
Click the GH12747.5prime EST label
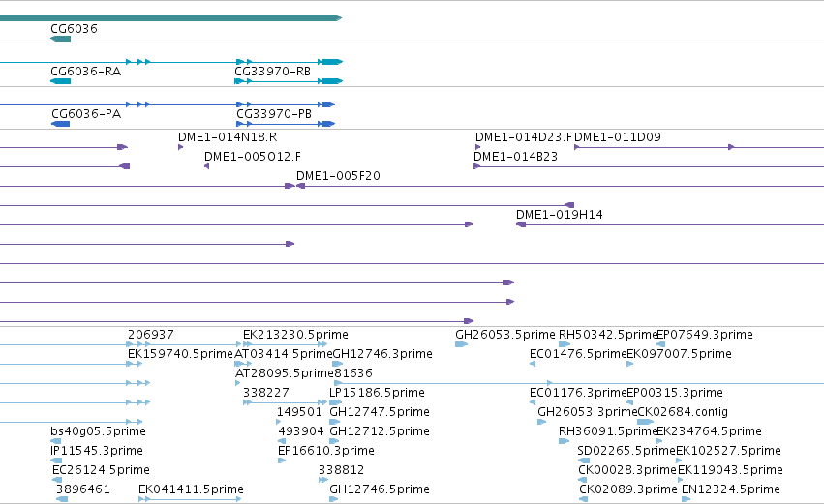click(380, 412)
